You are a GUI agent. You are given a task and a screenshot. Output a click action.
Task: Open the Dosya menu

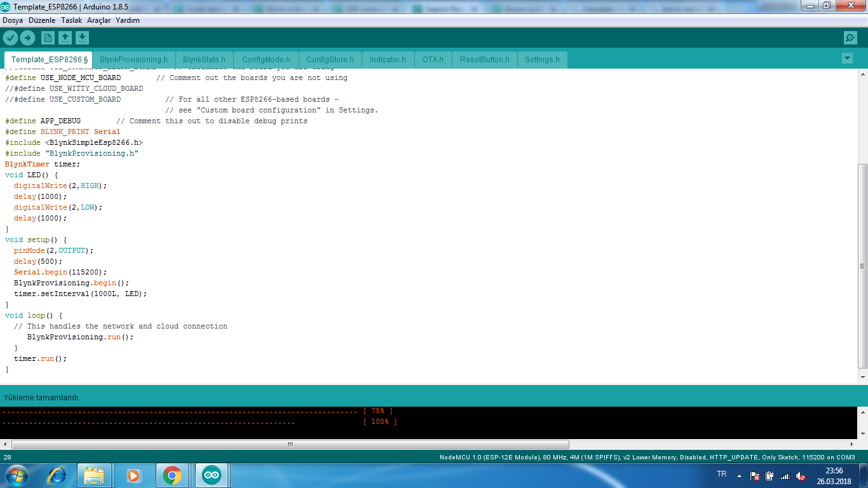pos(13,20)
